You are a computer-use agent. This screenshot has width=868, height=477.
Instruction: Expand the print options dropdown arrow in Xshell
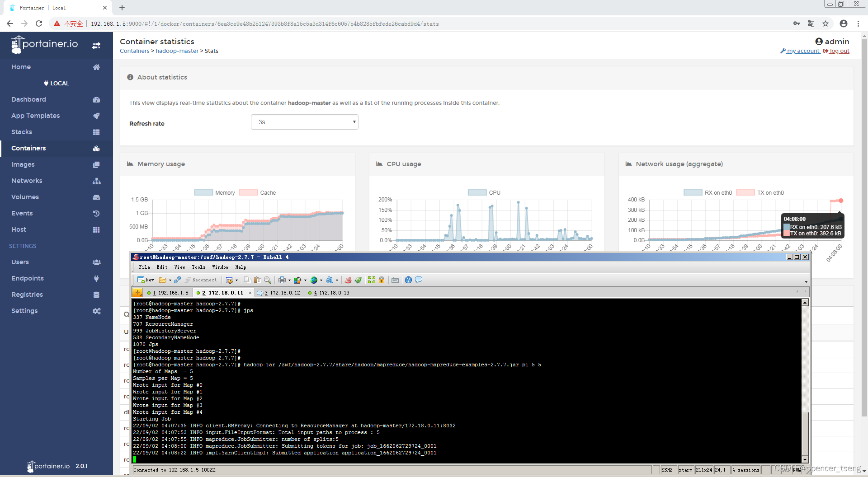click(x=289, y=280)
